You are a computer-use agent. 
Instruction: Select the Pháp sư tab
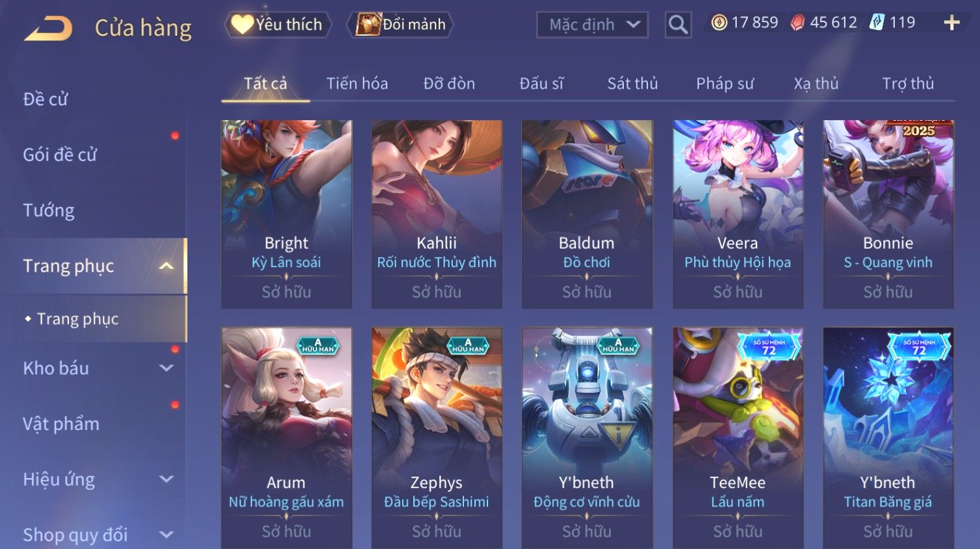tap(725, 84)
